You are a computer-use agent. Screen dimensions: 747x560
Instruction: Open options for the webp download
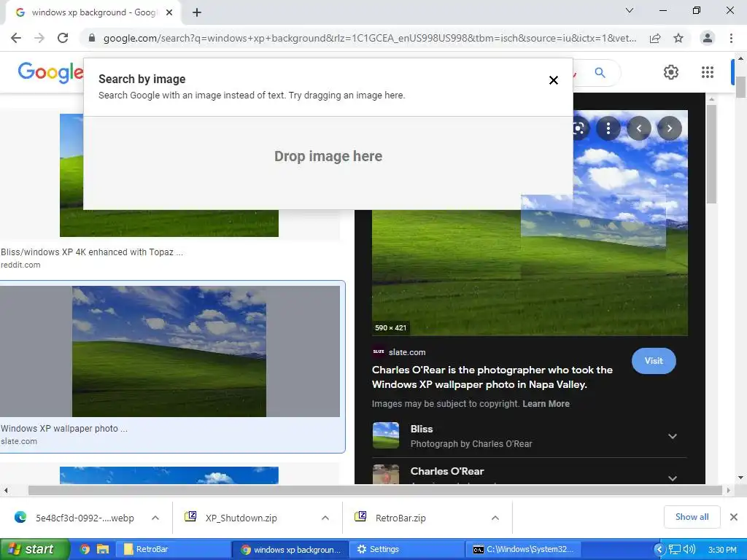(155, 518)
